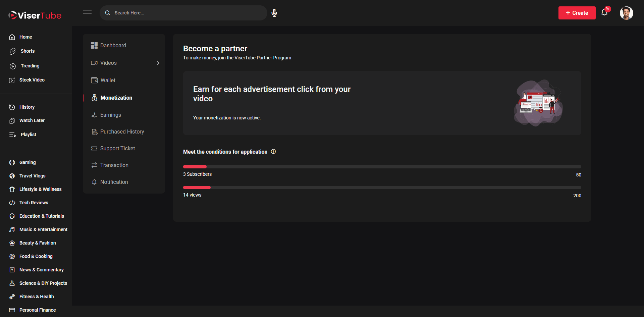Viewport: 644px width, 317px height.
Task: Toggle the hamburger sidebar menu
Action: click(x=87, y=13)
